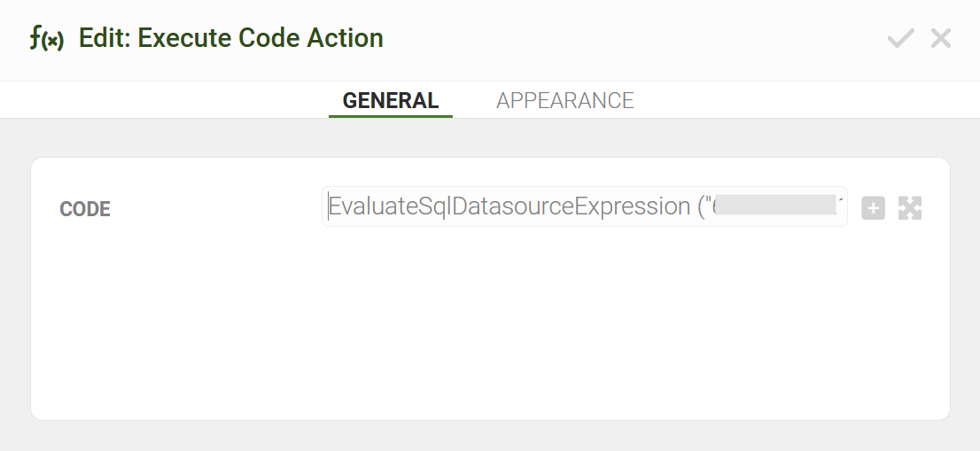Click the CODE field label
980x451 pixels.
(x=85, y=209)
